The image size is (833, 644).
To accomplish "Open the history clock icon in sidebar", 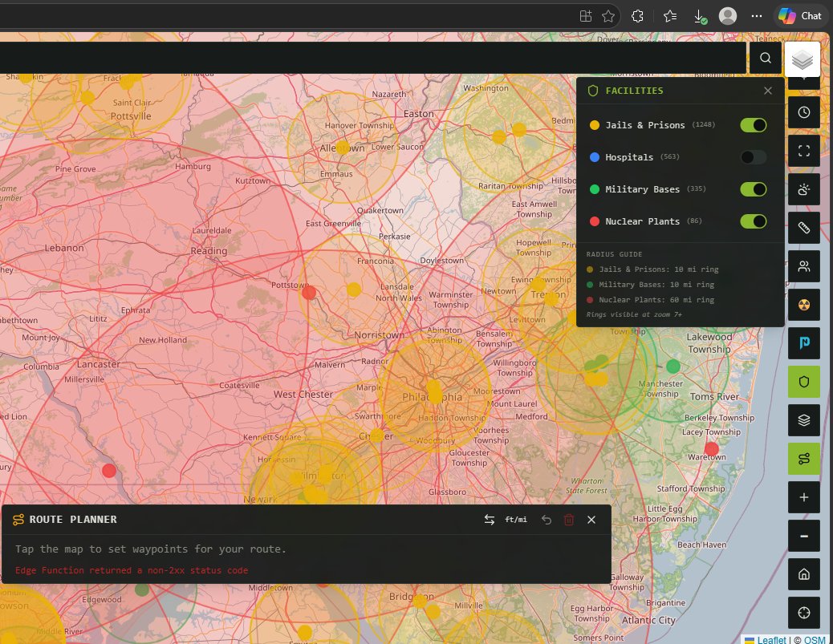I will click(804, 112).
